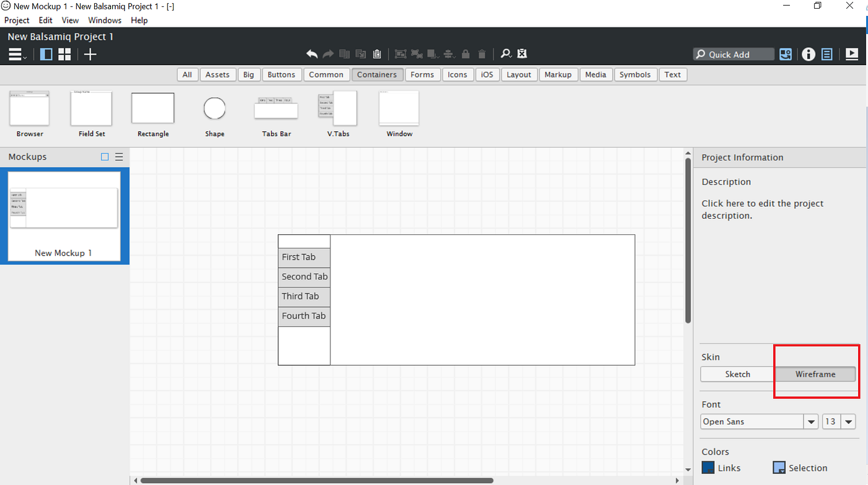Viewport: 868px width, 485px height.
Task: Click the Duplicate mockup icon
Action: pyautogui.click(x=344, y=54)
